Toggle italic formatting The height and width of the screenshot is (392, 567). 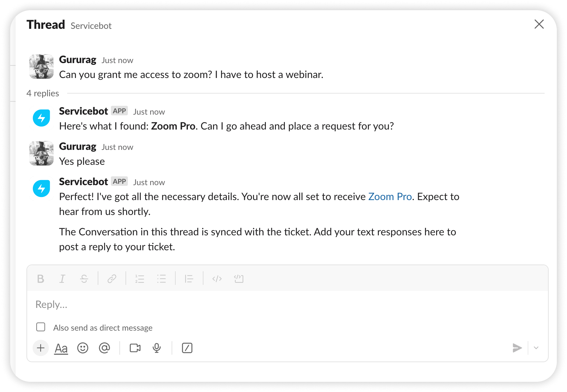(62, 279)
